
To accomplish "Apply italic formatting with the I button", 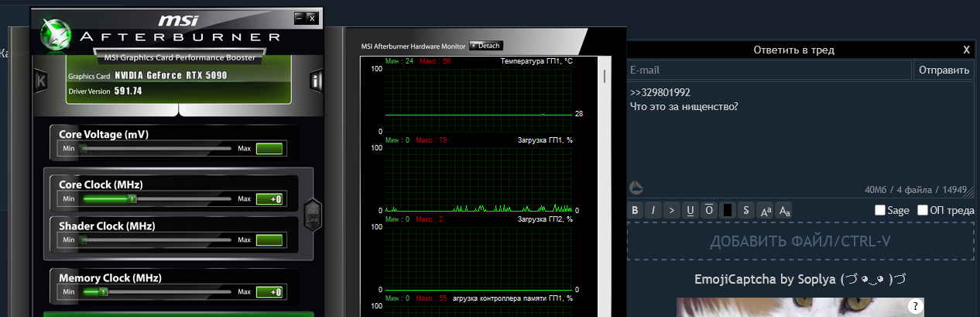I will (653, 209).
